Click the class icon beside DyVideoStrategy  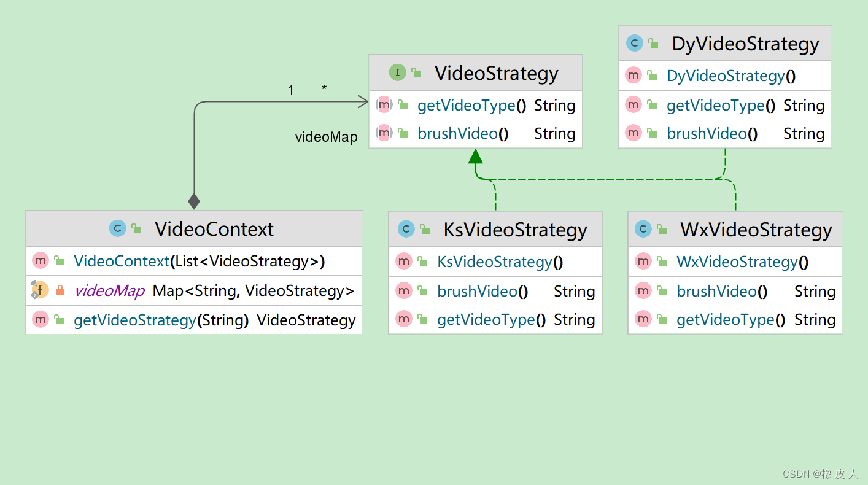[634, 43]
